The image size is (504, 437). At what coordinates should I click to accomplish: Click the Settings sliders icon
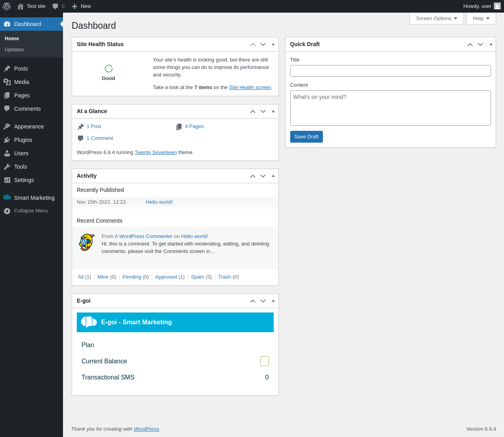[x=7, y=180]
